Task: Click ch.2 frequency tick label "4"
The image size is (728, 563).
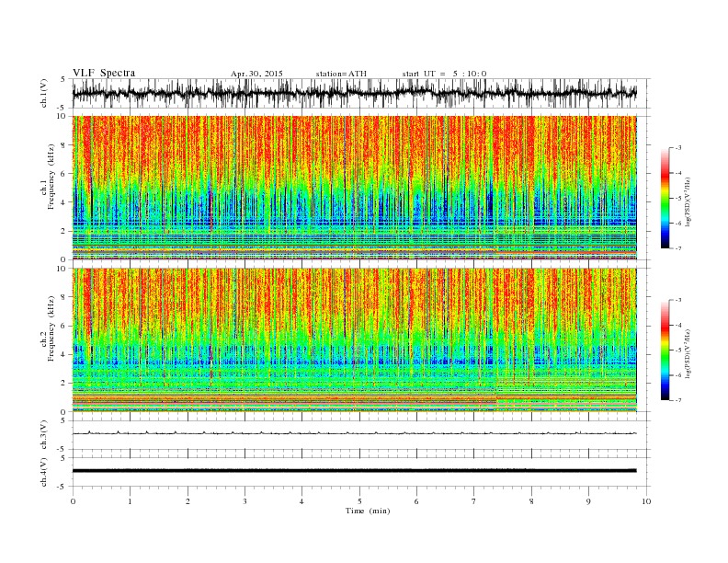Action: [64, 355]
